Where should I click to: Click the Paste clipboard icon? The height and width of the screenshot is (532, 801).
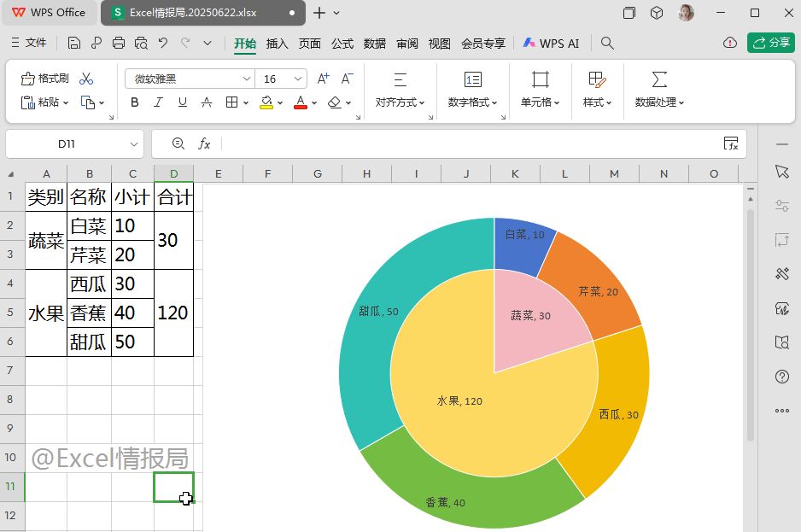[27, 102]
